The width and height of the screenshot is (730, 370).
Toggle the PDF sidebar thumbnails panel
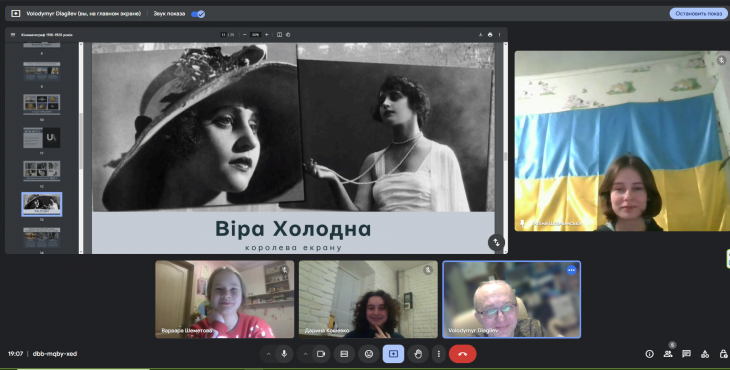[13, 34]
